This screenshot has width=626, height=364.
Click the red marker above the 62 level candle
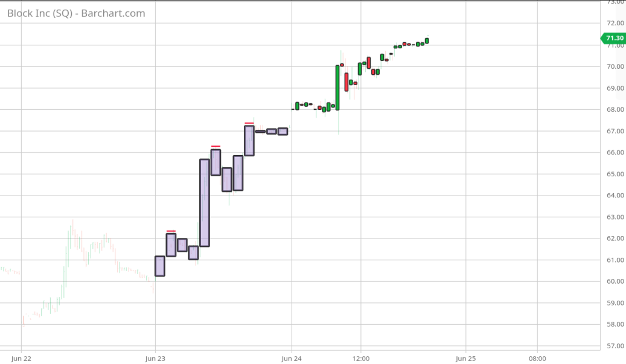point(171,231)
